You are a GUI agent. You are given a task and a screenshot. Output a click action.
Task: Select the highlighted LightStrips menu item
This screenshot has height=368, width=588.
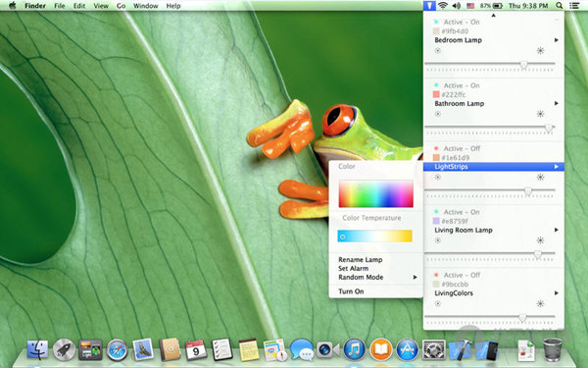(x=494, y=167)
